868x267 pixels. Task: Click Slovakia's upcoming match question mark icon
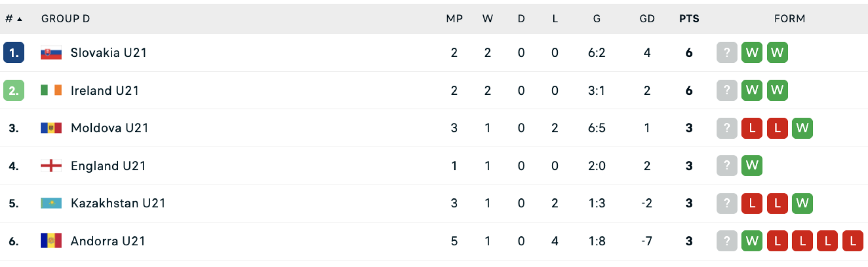(x=726, y=53)
